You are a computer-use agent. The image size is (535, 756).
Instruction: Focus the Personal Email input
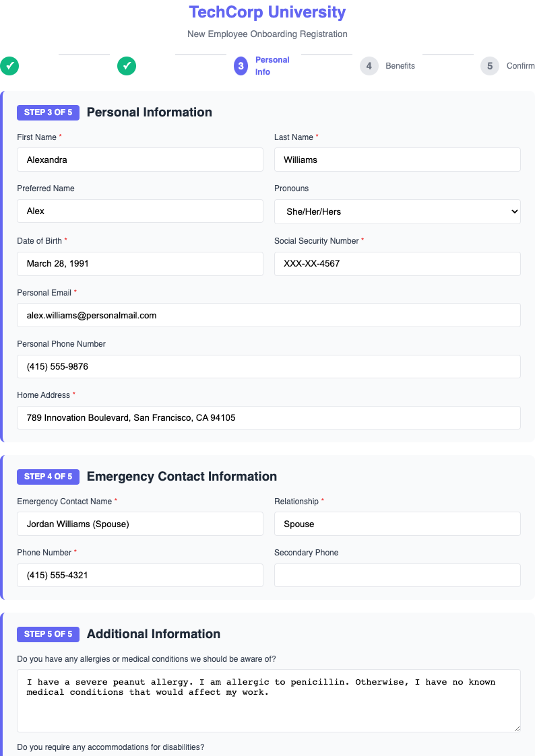(268, 315)
